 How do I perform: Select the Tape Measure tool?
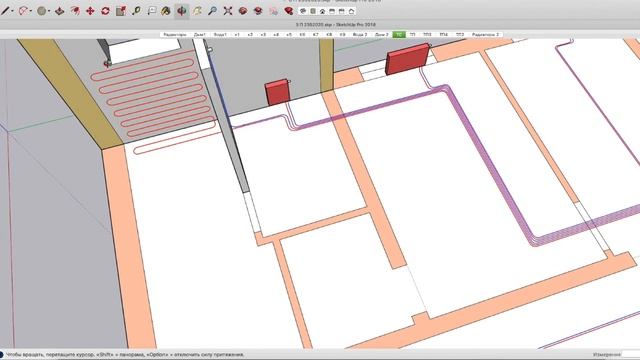click(x=136, y=11)
